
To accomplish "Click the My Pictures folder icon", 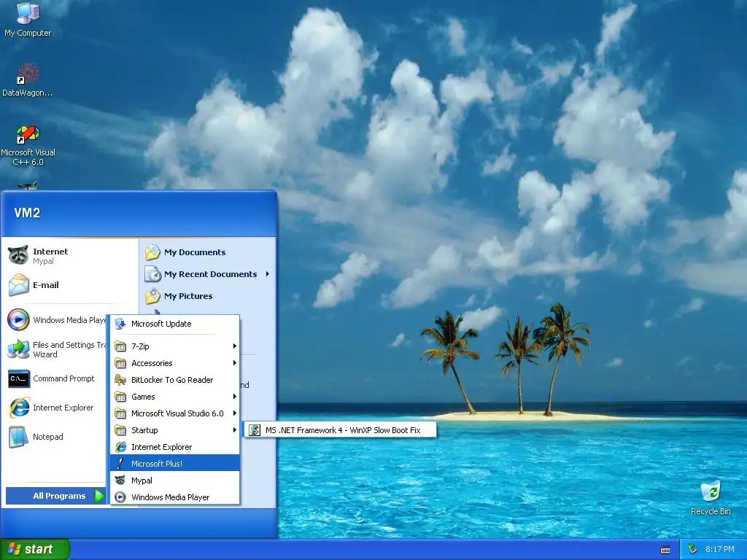I will [152, 296].
